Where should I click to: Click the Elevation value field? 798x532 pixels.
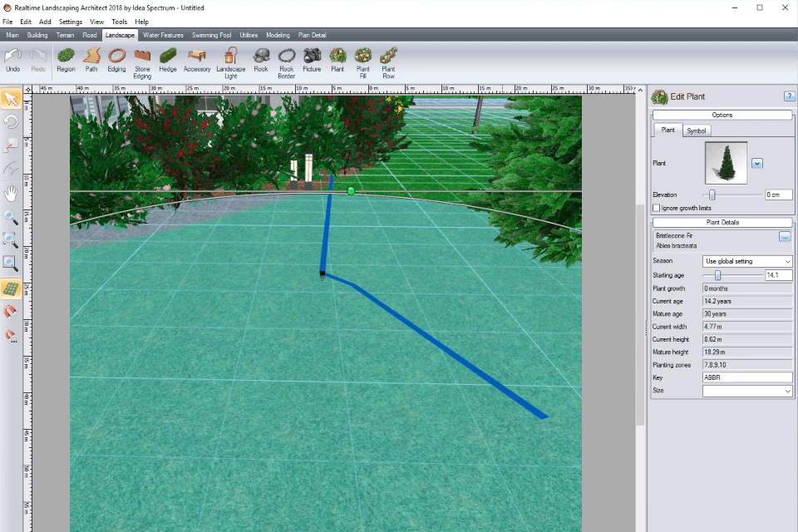click(779, 195)
